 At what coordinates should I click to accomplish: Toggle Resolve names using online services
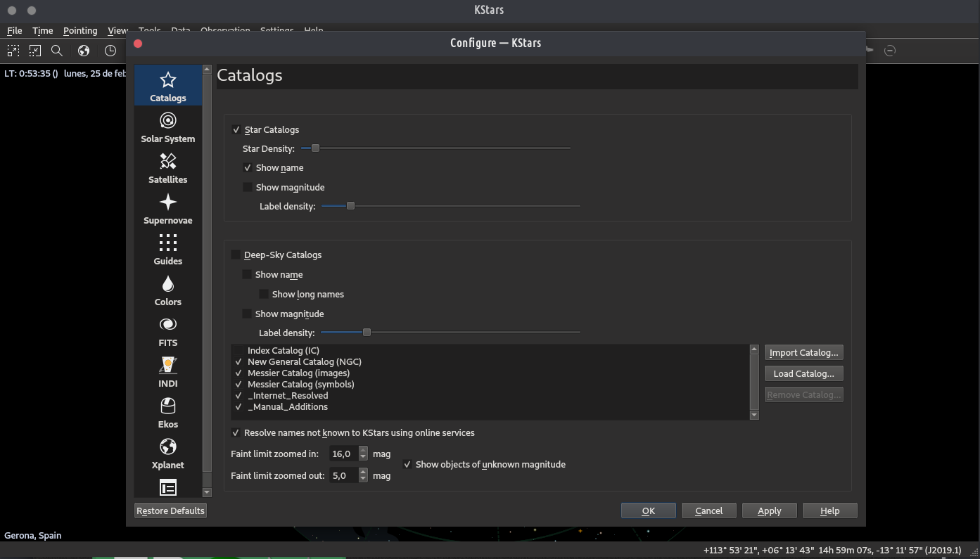(236, 432)
